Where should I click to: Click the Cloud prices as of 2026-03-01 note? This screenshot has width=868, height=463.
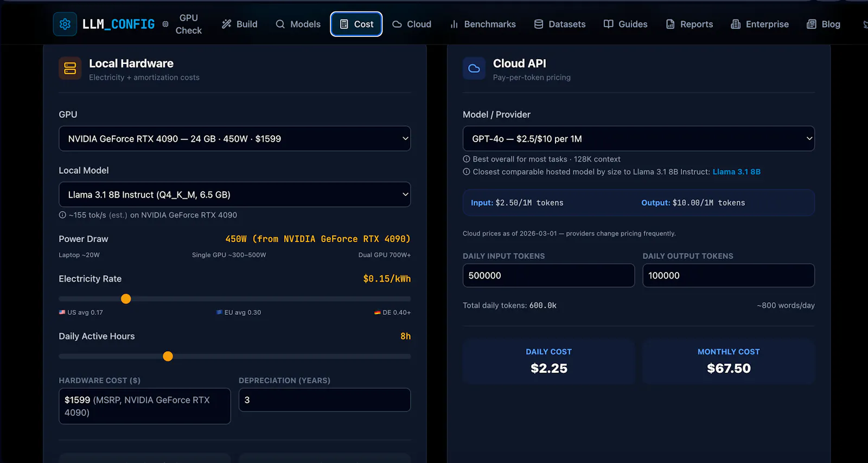point(569,233)
